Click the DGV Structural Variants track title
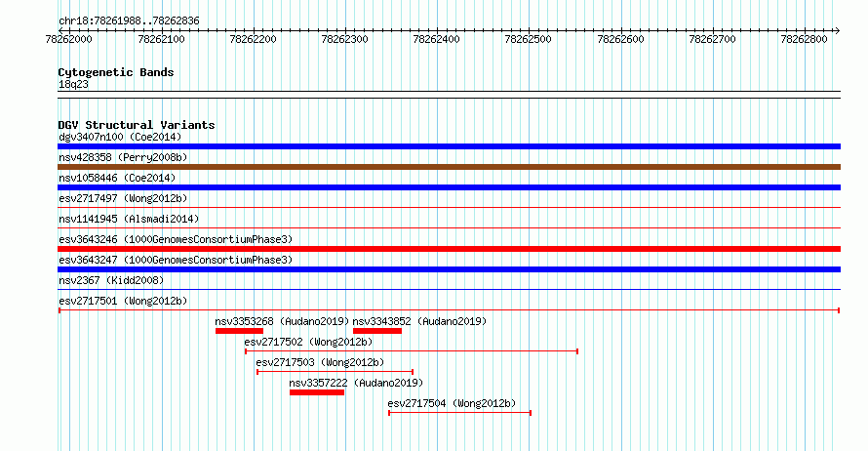Screen dimensions: 868x451 137,125
